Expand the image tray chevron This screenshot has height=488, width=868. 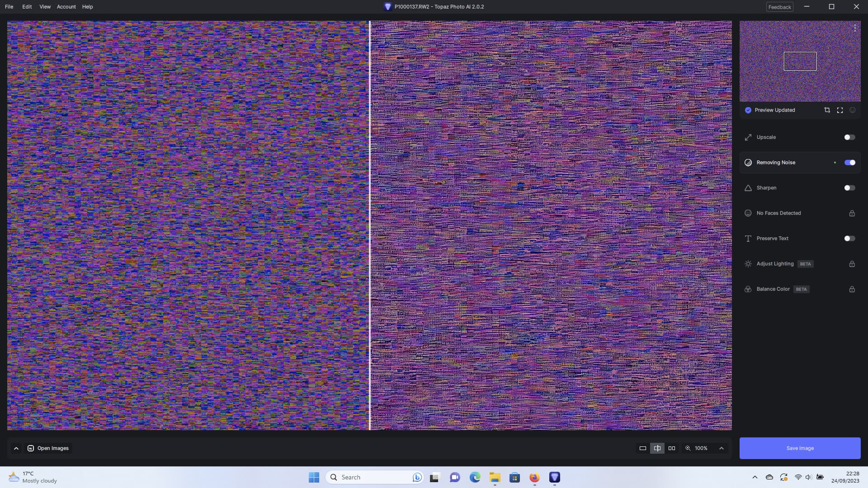(x=16, y=448)
